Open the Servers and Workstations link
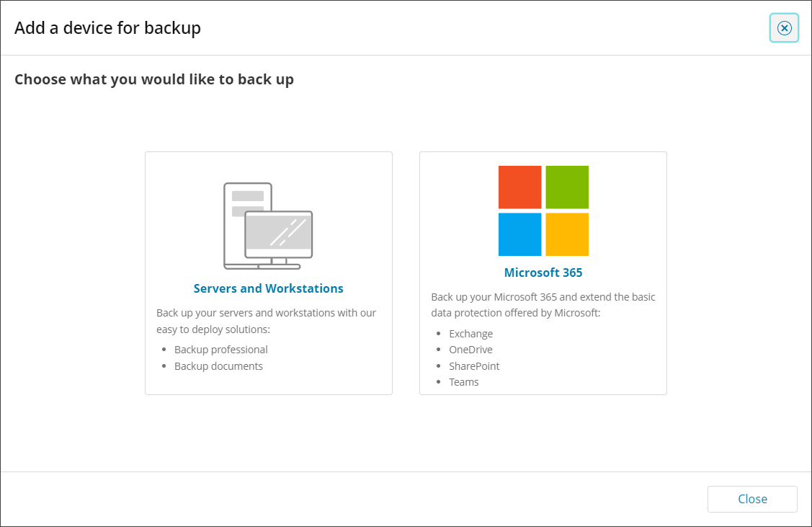This screenshot has height=527, width=812. pyautogui.click(x=268, y=288)
